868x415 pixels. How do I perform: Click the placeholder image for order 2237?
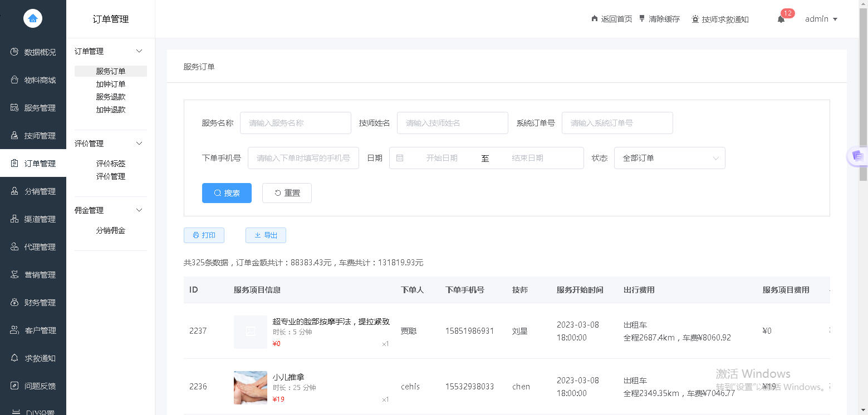[x=251, y=332]
